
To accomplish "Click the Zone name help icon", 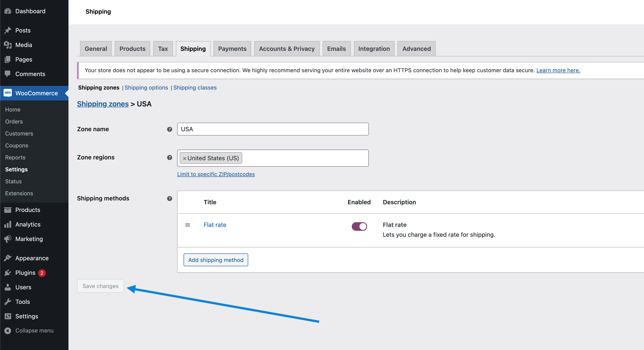I will [170, 129].
